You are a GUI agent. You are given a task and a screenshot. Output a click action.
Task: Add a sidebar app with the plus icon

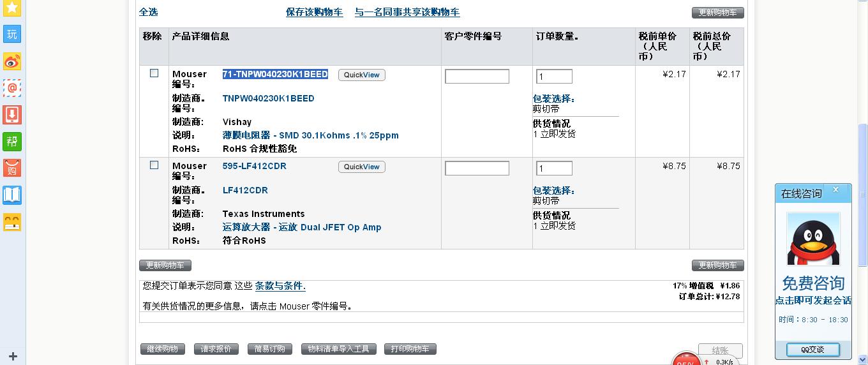12,356
